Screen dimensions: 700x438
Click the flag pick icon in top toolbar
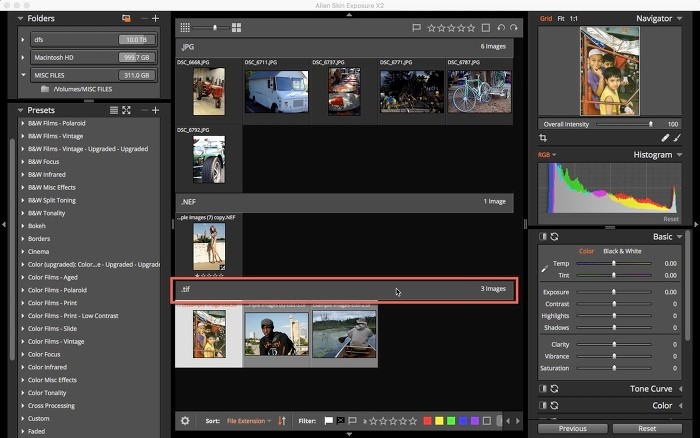click(416, 28)
